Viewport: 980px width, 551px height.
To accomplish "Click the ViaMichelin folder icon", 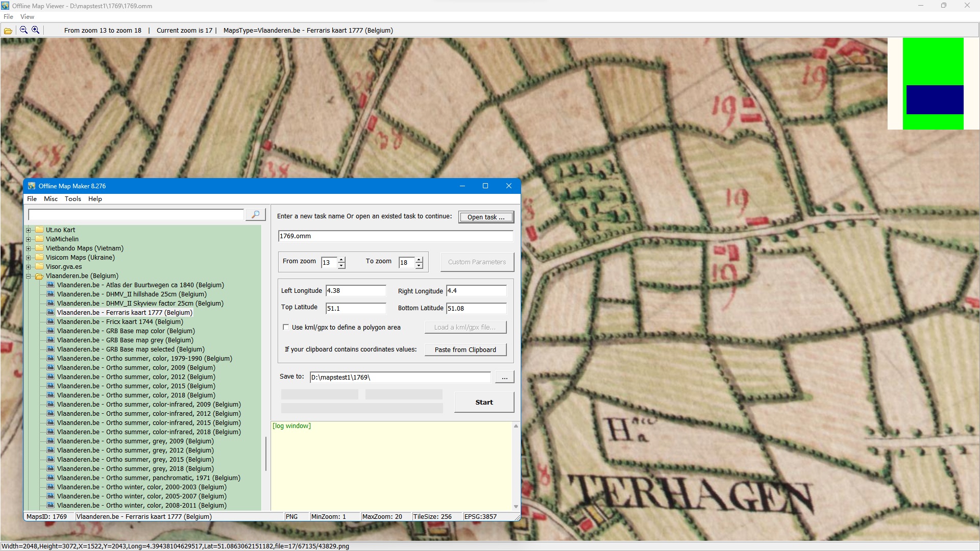I will pos(39,239).
